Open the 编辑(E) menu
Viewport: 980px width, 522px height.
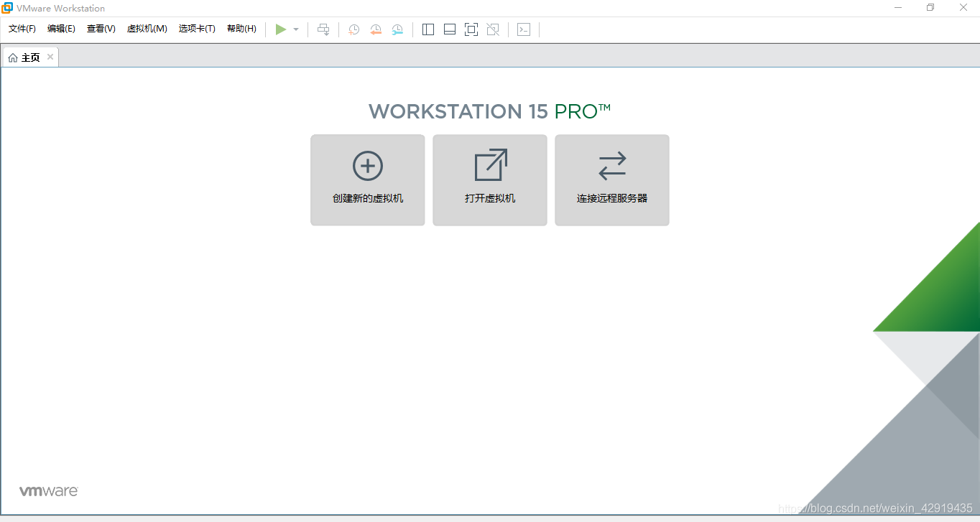pyautogui.click(x=61, y=29)
